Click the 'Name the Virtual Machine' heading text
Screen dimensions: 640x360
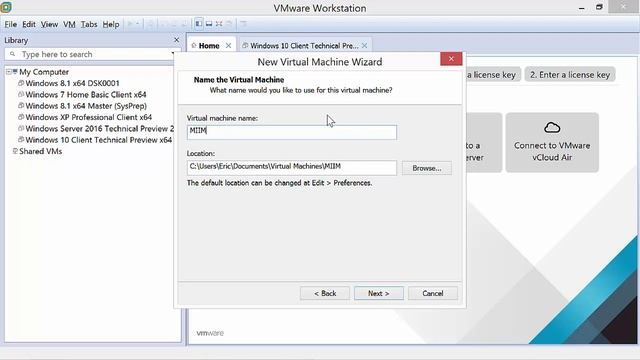[239, 80]
